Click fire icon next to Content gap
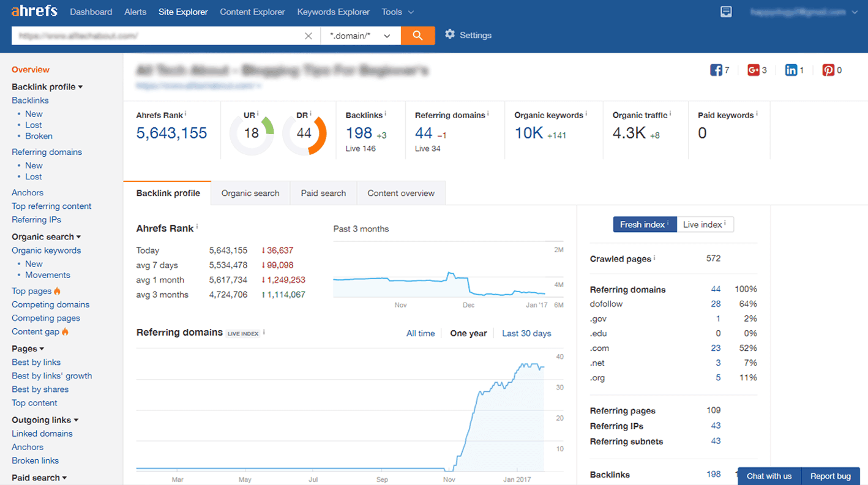Viewport: 868px width, 485px height. point(65,331)
